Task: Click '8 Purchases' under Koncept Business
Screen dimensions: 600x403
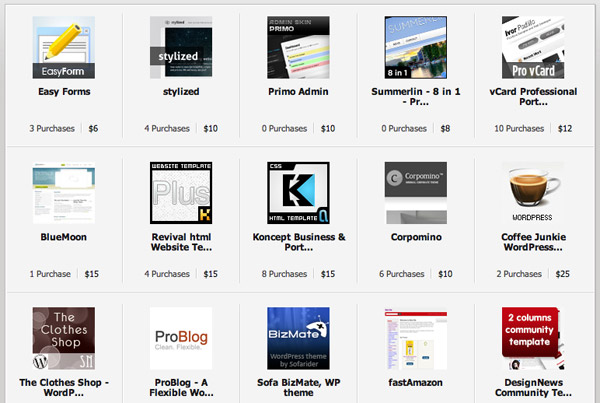Action: [x=284, y=274]
